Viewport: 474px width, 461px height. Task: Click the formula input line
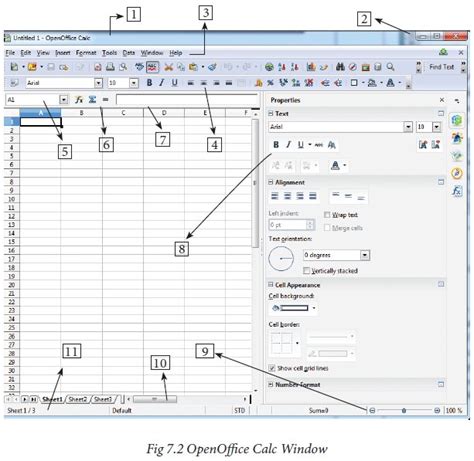click(187, 99)
